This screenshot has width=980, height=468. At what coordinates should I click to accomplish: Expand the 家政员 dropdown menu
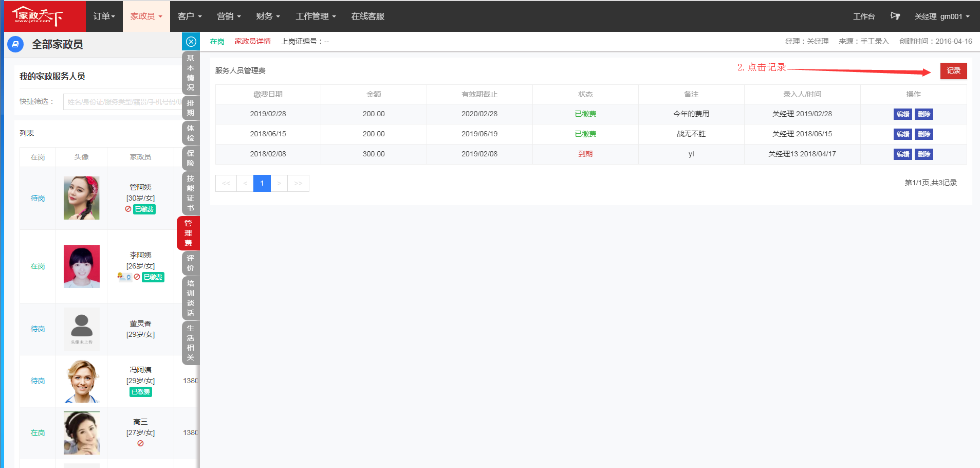click(x=146, y=16)
